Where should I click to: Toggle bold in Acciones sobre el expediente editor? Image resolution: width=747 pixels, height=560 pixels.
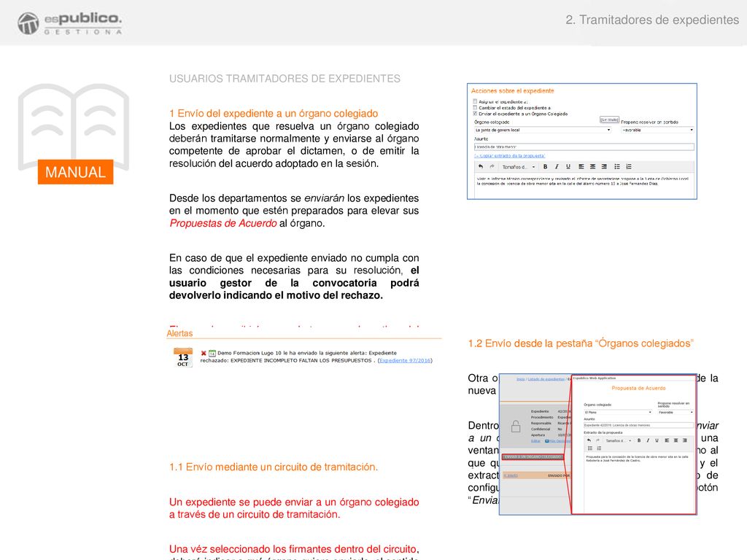point(545,167)
